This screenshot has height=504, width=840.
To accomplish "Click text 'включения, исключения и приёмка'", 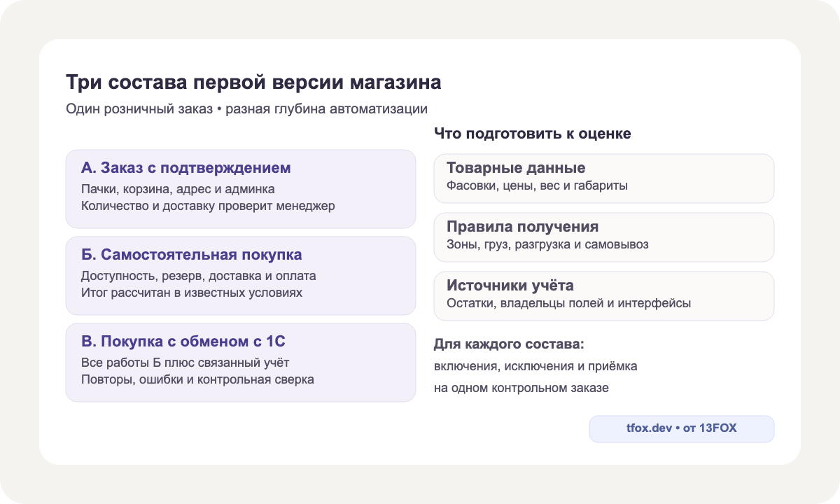I will 535,366.
